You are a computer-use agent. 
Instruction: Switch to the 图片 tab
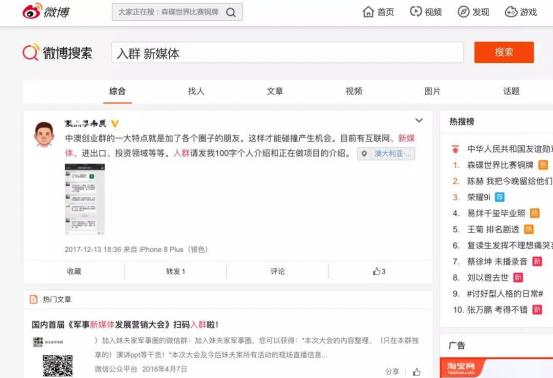click(432, 91)
